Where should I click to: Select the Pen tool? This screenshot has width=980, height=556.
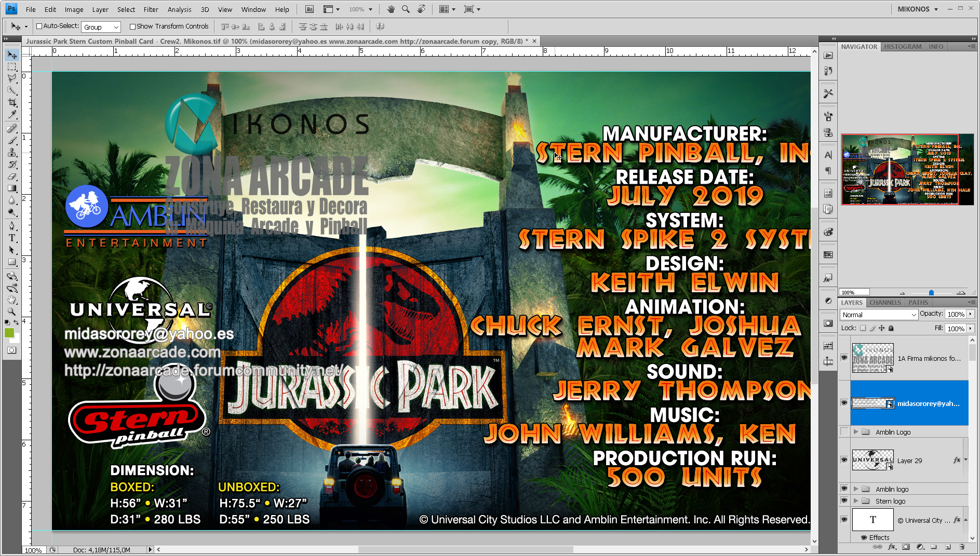pos(12,226)
